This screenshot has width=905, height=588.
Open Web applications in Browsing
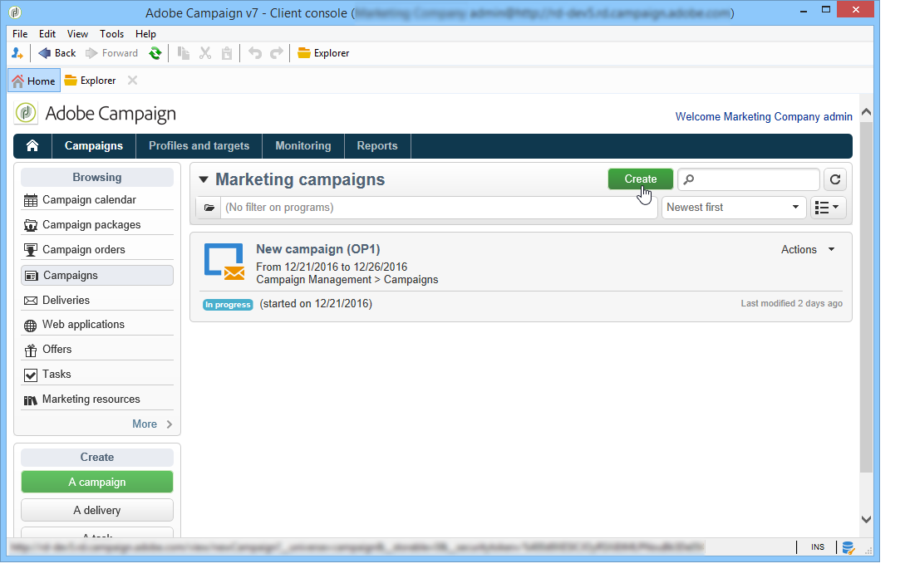97,324
